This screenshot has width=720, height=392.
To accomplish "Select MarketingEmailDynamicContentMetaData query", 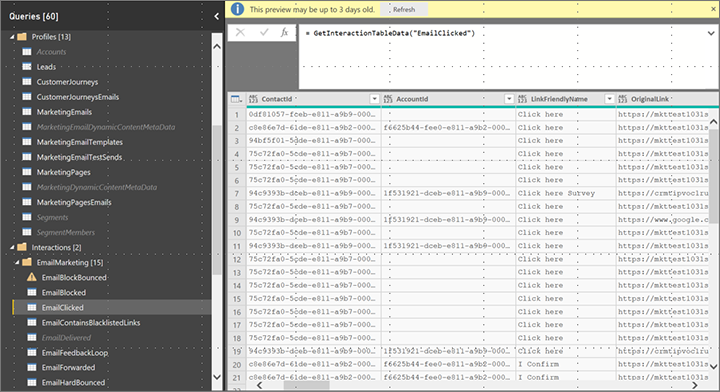I will [106, 127].
